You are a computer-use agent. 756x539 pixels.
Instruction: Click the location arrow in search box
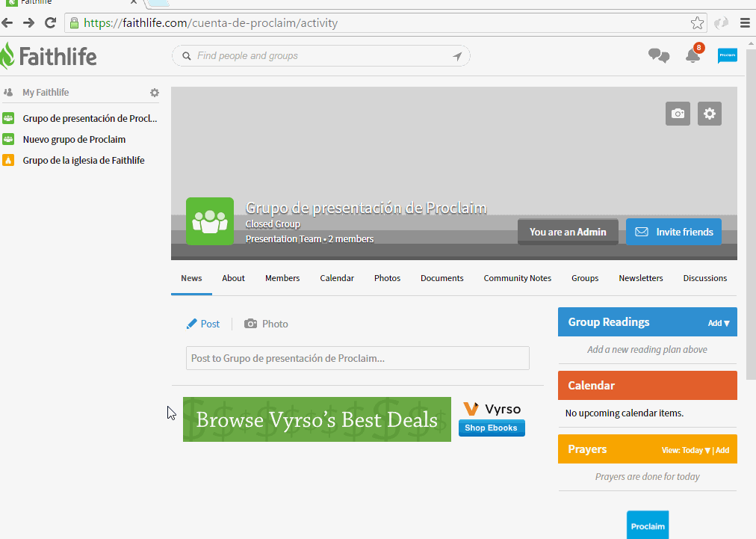tap(457, 56)
